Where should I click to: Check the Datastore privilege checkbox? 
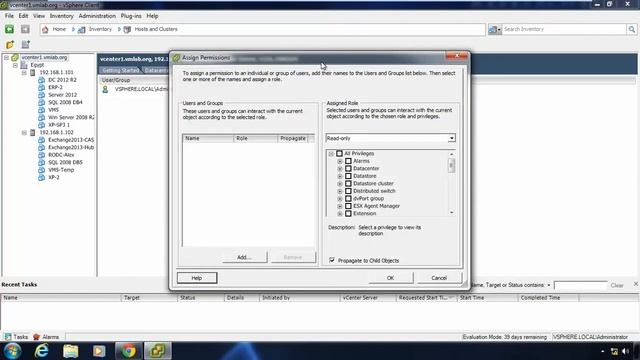(x=348, y=176)
